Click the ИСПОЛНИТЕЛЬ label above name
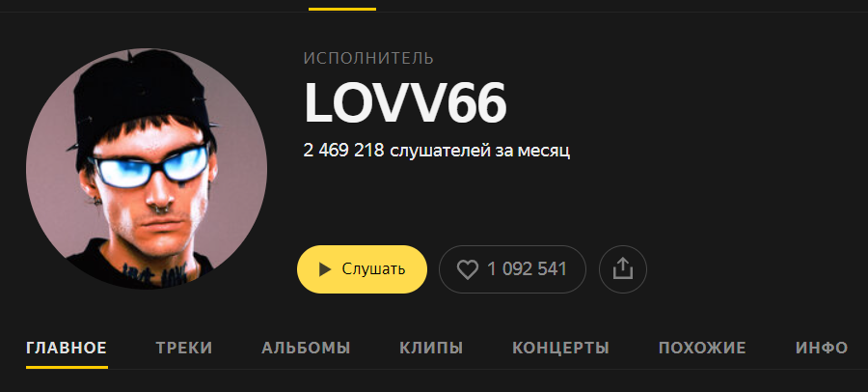Viewport: 868px width, 392px height. (x=368, y=58)
